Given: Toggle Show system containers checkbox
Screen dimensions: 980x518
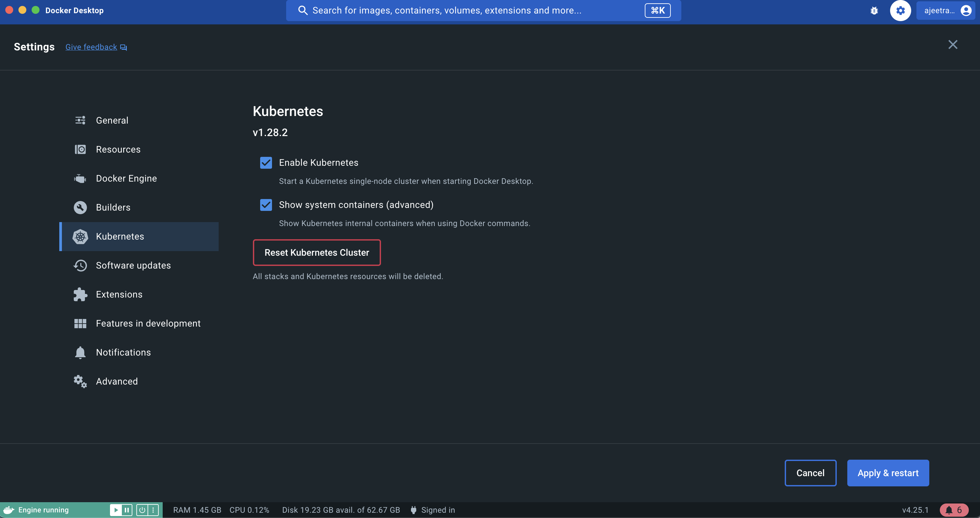Looking at the screenshot, I should 266,205.
